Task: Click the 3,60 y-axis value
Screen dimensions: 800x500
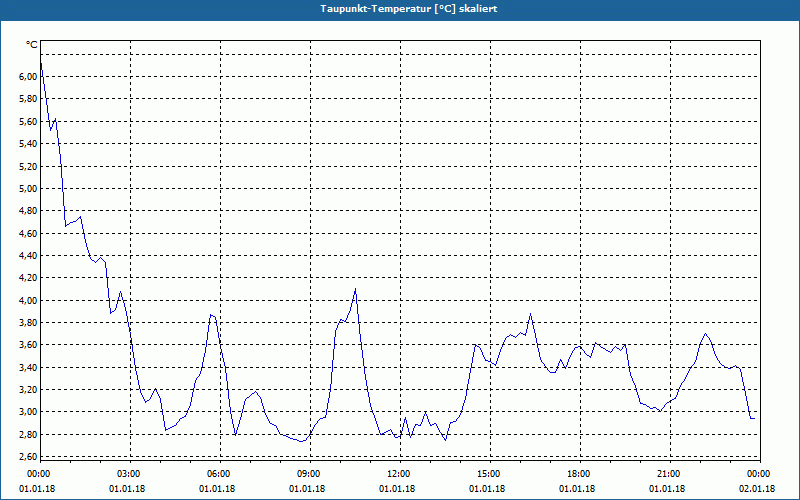Action: pos(28,345)
